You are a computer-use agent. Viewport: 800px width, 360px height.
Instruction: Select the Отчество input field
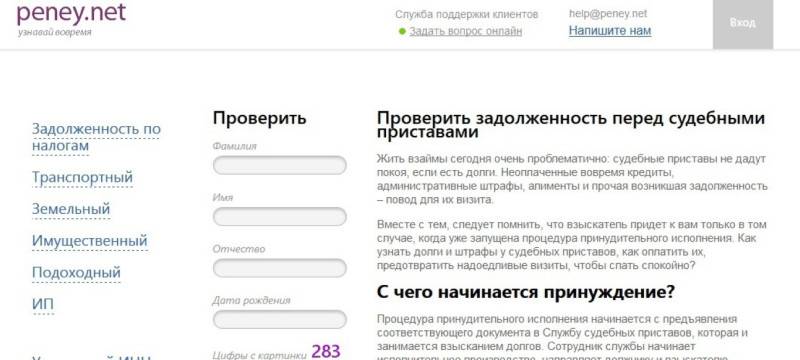click(280, 268)
